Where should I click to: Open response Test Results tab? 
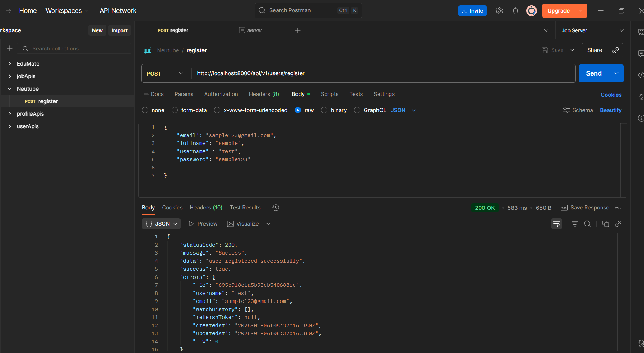point(245,208)
